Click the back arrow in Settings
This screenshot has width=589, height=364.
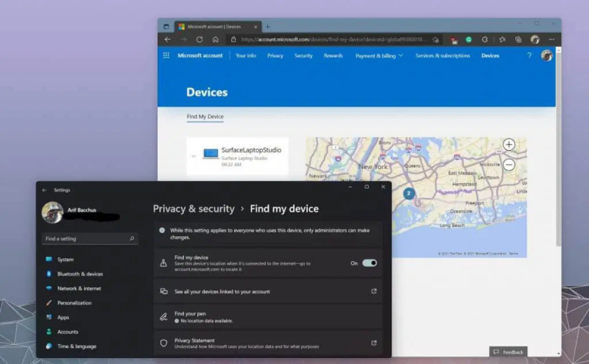coord(45,190)
